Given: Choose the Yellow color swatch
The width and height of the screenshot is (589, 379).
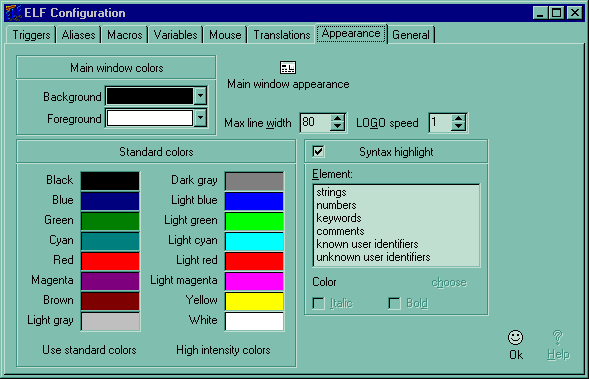Looking at the screenshot, I should (x=254, y=301).
